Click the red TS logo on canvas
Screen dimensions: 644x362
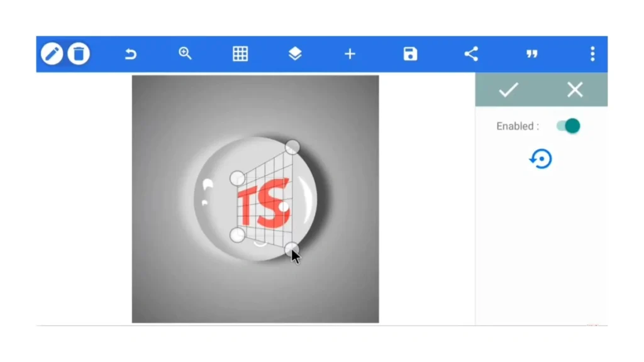coord(264,204)
